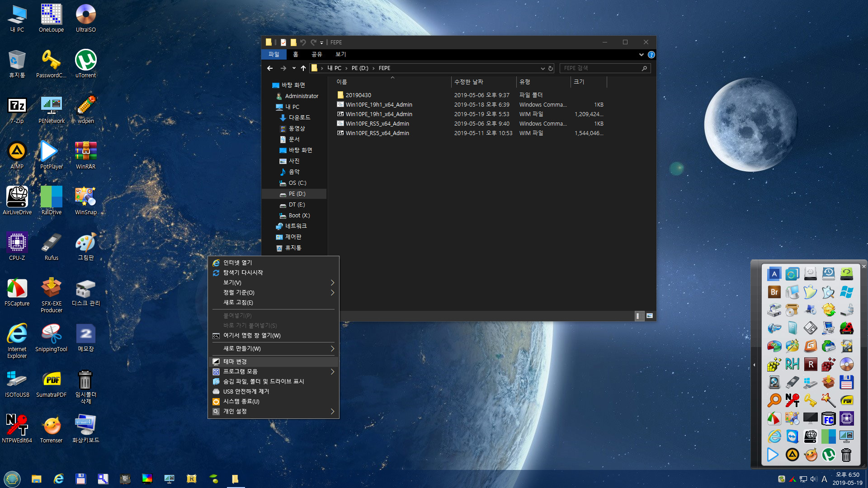Select PE (D:) in navigation tree
The height and width of the screenshot is (488, 868).
pos(297,194)
